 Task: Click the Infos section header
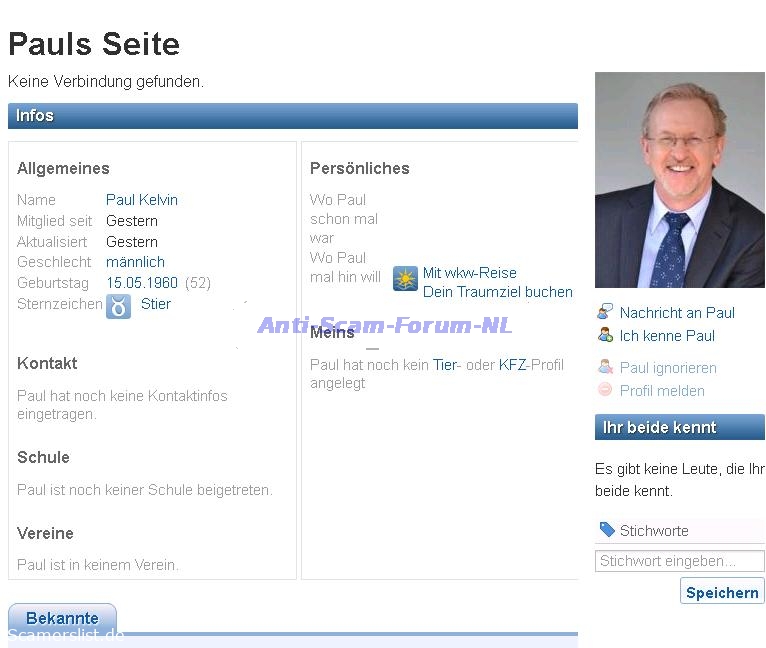(x=292, y=116)
